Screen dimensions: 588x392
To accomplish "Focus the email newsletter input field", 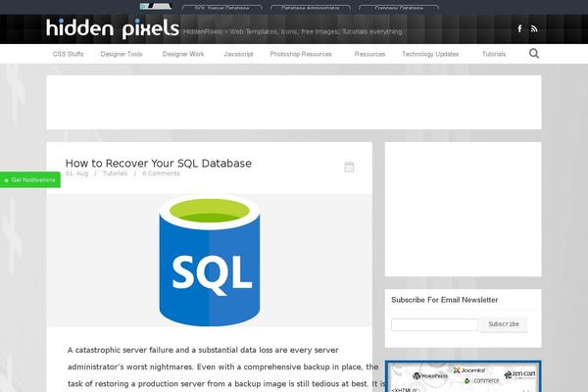I will (x=434, y=324).
